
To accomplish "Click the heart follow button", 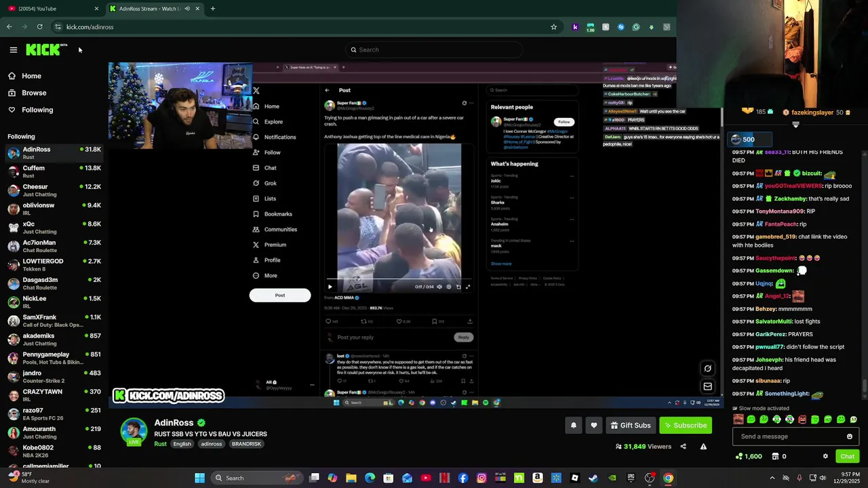I will (x=594, y=425).
